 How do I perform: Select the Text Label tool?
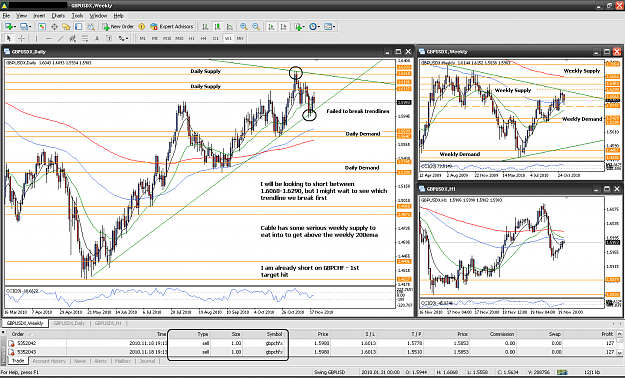109,38
